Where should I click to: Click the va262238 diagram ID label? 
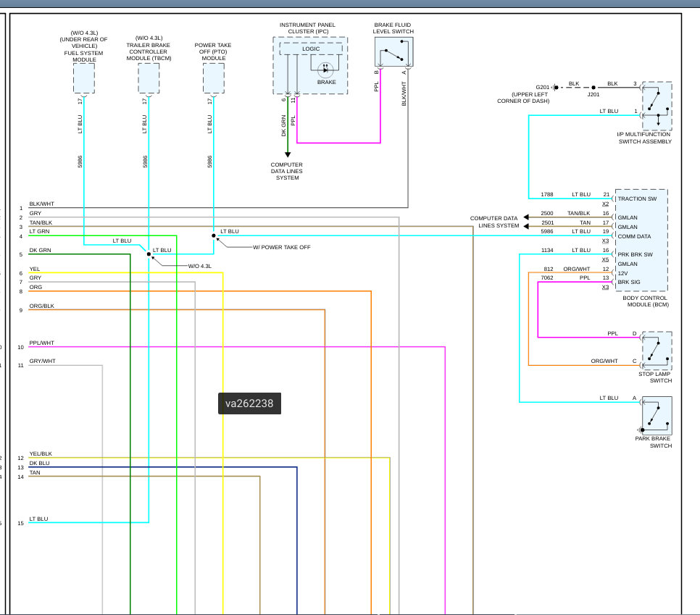(x=249, y=403)
